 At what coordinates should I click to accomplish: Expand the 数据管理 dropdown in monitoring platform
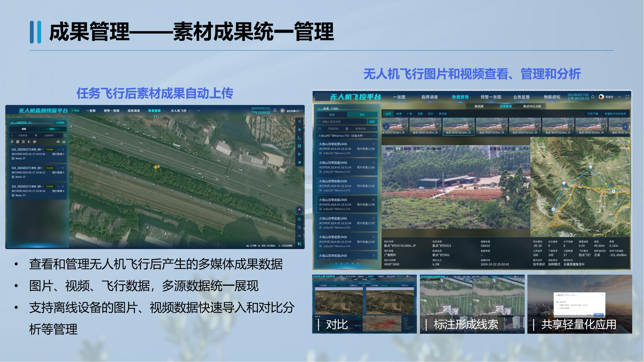(156, 111)
